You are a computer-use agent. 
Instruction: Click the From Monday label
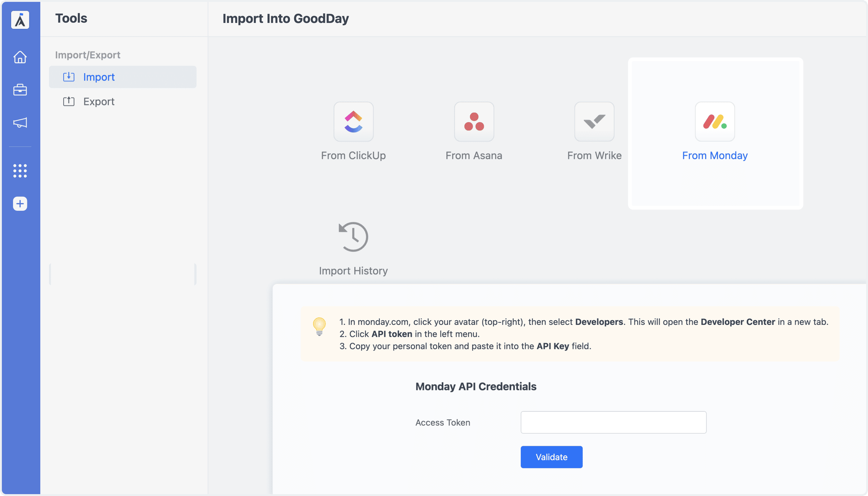click(x=715, y=155)
